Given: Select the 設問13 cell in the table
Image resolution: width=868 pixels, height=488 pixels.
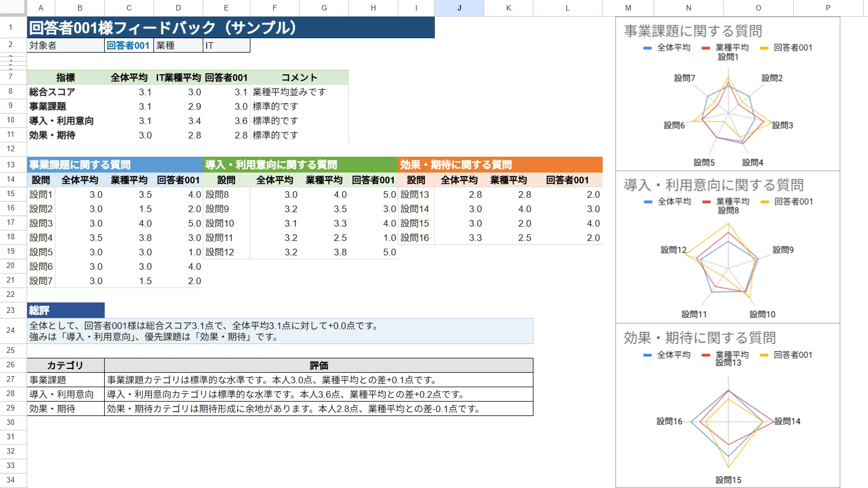Looking at the screenshot, I should (417, 194).
